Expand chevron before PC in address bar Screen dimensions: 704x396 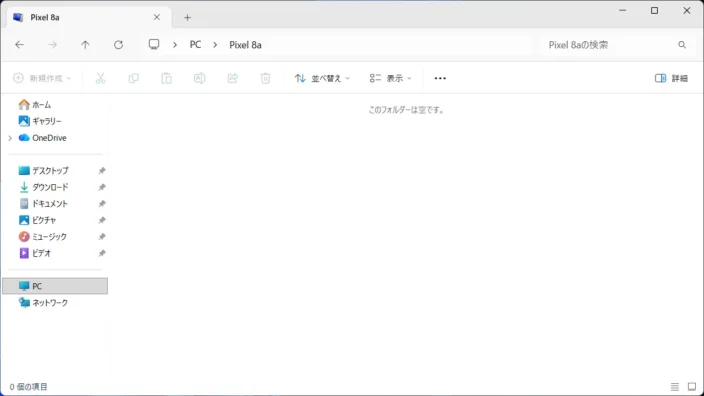(x=175, y=45)
